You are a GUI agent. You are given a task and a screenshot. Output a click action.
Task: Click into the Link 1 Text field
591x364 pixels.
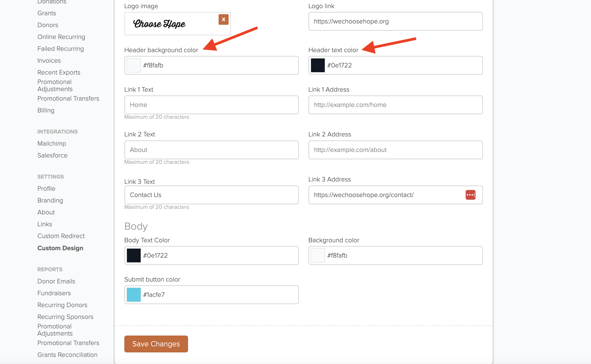click(211, 105)
